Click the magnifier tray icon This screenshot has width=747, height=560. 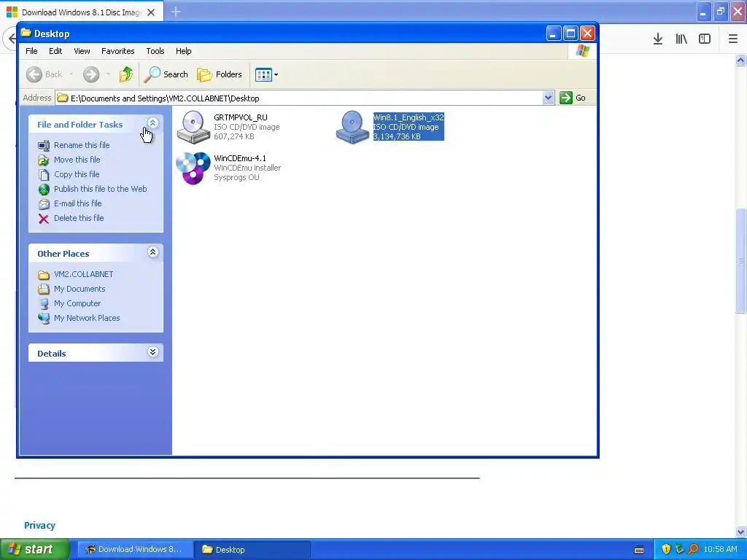(x=693, y=549)
